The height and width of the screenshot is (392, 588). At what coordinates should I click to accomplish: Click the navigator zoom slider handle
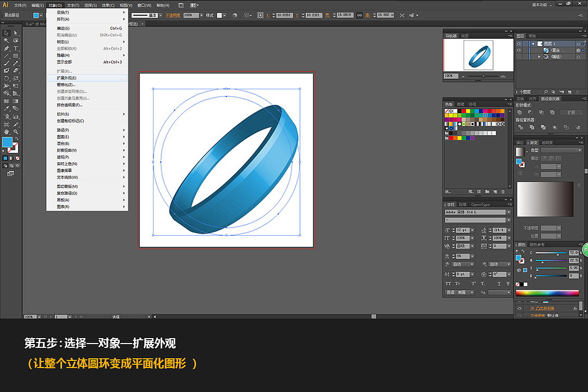coord(483,76)
